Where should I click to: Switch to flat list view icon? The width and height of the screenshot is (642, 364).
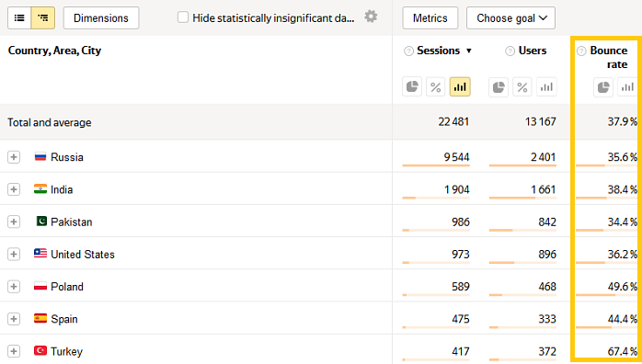point(19,18)
